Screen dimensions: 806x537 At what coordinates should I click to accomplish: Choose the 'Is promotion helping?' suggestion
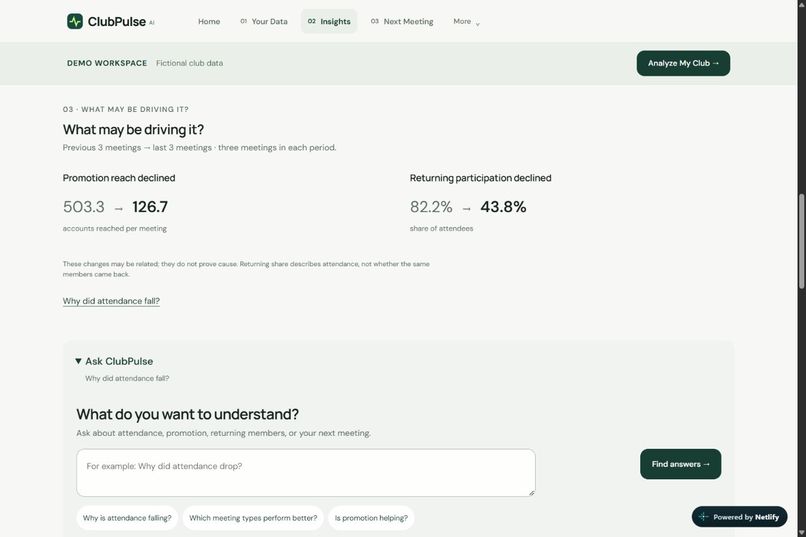point(371,518)
